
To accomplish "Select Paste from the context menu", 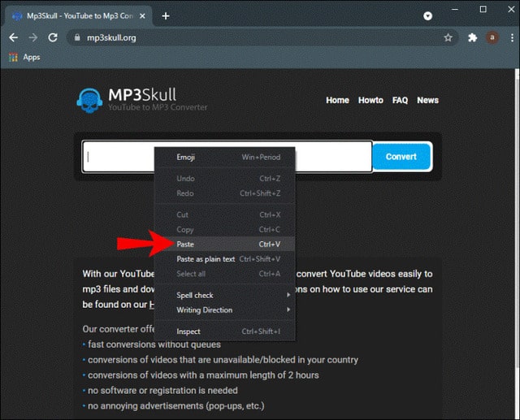I will pyautogui.click(x=225, y=245).
